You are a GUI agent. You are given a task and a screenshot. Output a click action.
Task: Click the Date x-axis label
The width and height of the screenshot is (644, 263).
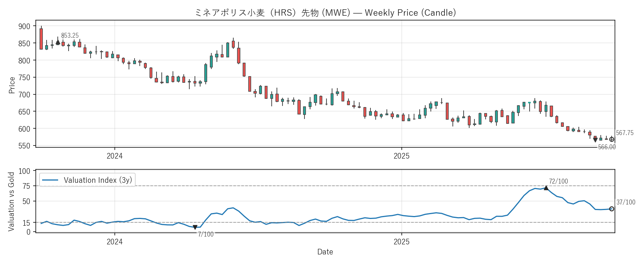(x=325, y=252)
